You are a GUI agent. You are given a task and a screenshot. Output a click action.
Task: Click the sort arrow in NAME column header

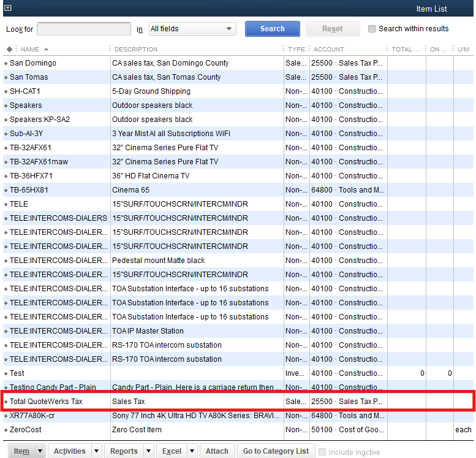47,49
